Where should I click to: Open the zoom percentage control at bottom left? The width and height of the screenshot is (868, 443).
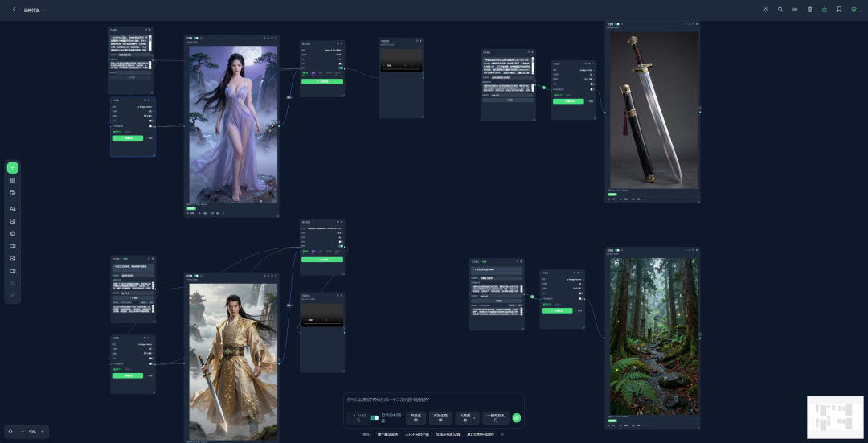click(32, 432)
